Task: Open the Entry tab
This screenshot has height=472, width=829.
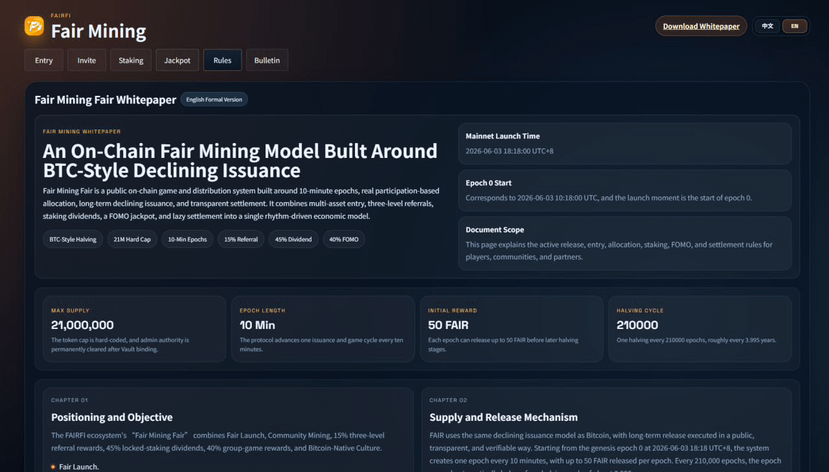Action: pos(44,60)
